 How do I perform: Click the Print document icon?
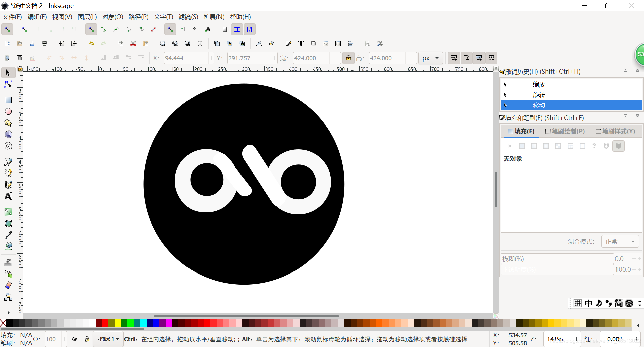(45, 43)
